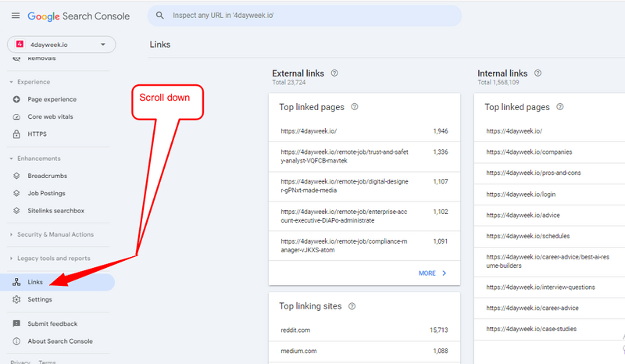This screenshot has height=364, width=625.
Task: Open internal row https://4dayweek.io/advice
Action: click(x=550, y=216)
